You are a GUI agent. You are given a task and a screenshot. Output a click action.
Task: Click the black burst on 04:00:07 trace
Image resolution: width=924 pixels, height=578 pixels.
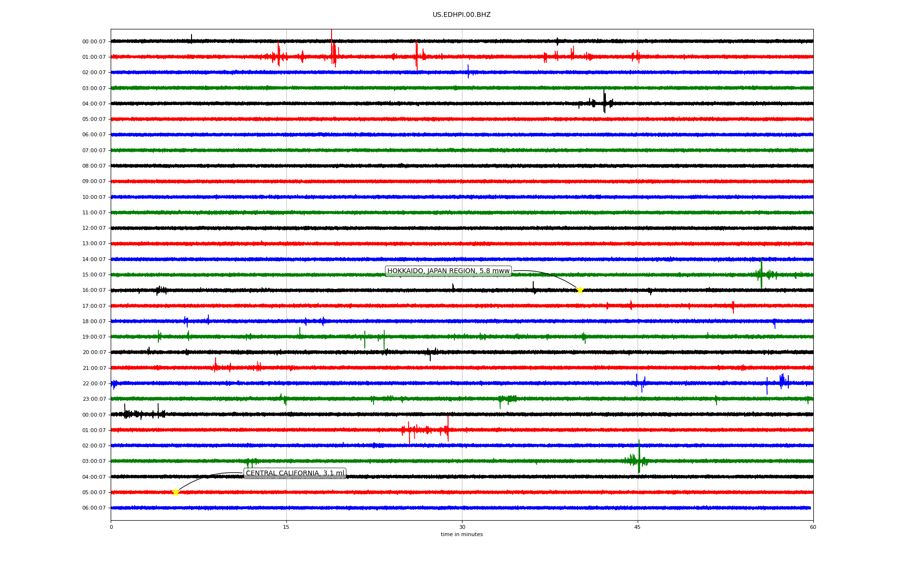pos(604,102)
